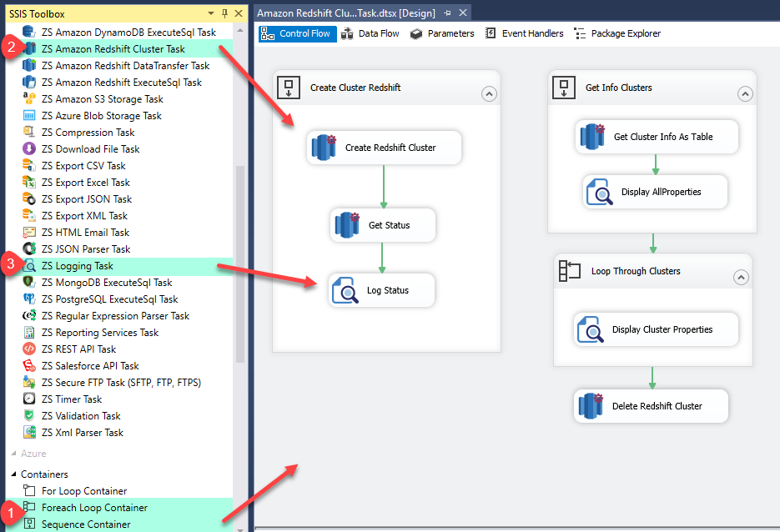Select the Delete Redshift Cluster task icon

point(591,406)
